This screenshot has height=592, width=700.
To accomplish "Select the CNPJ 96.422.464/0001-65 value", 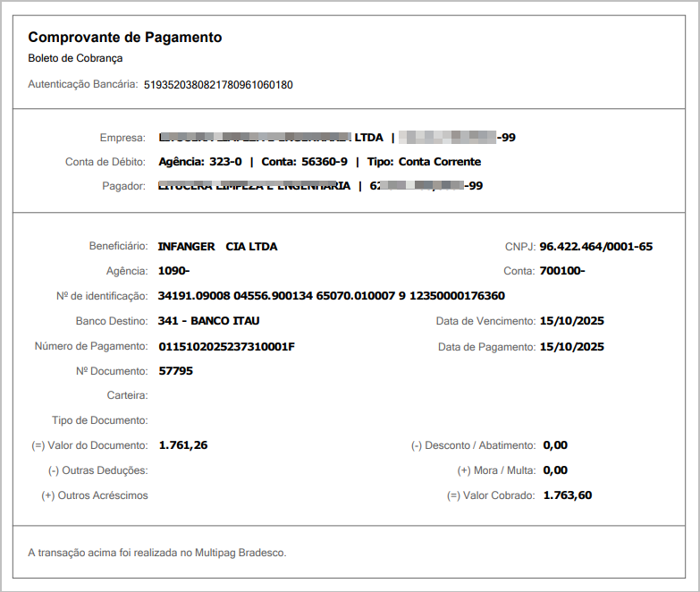I will [595, 246].
